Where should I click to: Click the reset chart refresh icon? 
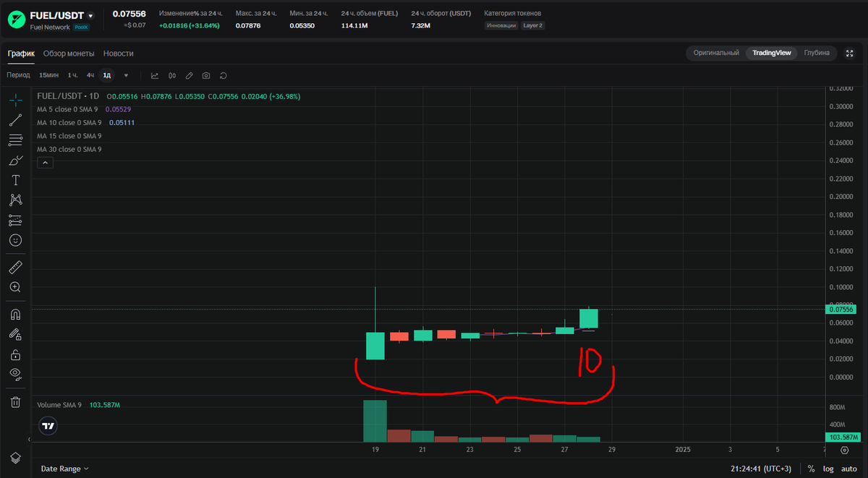click(224, 75)
